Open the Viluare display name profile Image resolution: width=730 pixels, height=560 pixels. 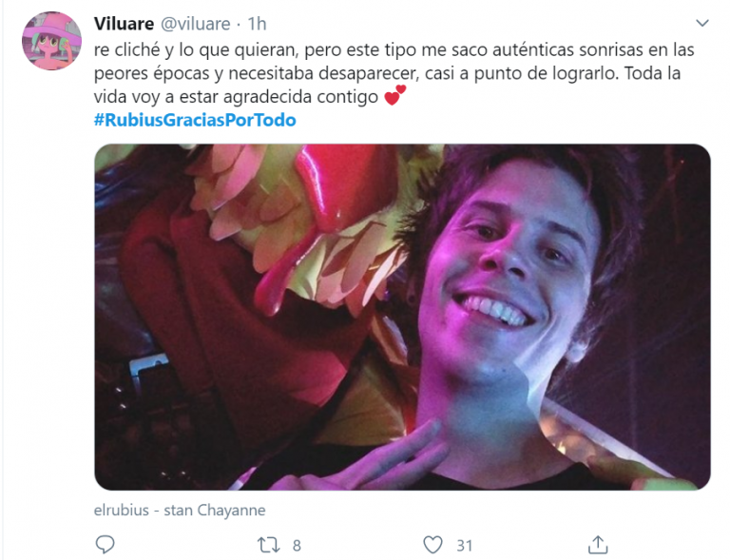[x=124, y=23]
